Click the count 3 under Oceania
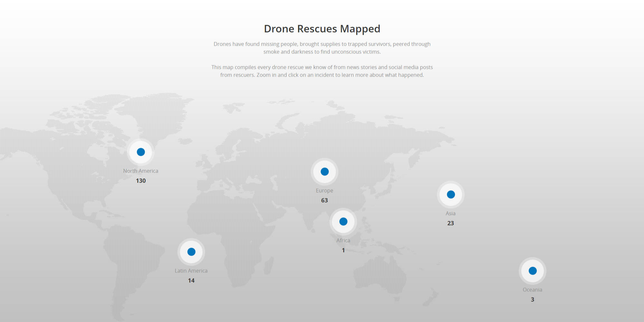The image size is (644, 322). point(533,299)
